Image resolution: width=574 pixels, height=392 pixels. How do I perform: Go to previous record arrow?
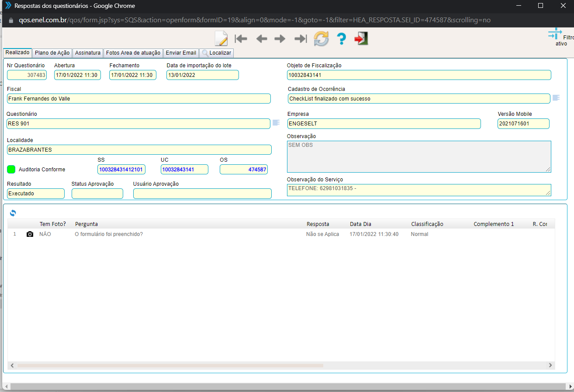pos(261,38)
